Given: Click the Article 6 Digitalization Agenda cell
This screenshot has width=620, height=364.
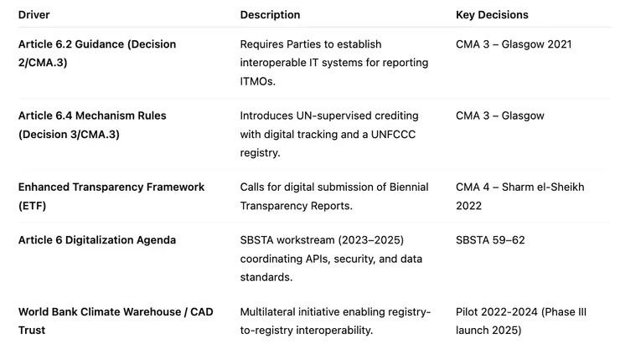Looking at the screenshot, I should [97, 240].
